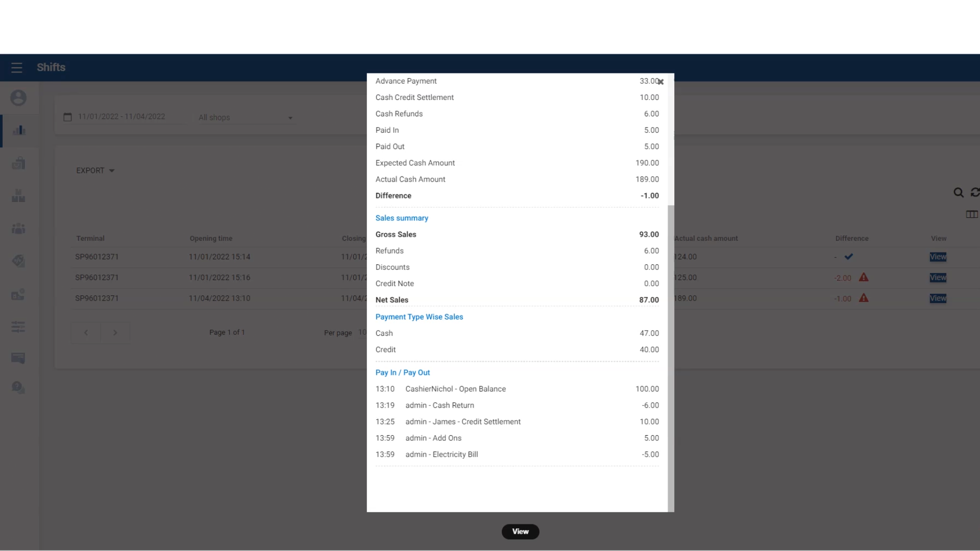Click View for the 124.00 shift row
Image resolution: width=980 pixels, height=551 pixels.
click(938, 257)
